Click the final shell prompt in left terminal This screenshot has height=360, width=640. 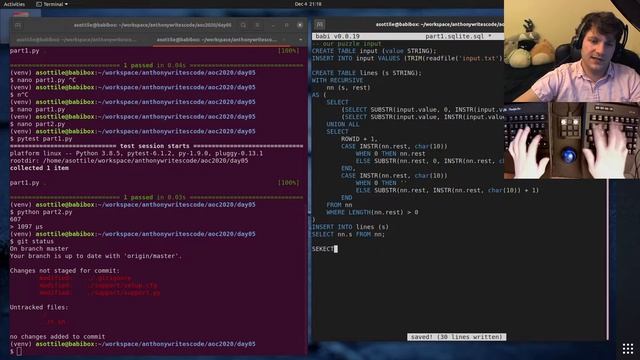click(x=16, y=351)
